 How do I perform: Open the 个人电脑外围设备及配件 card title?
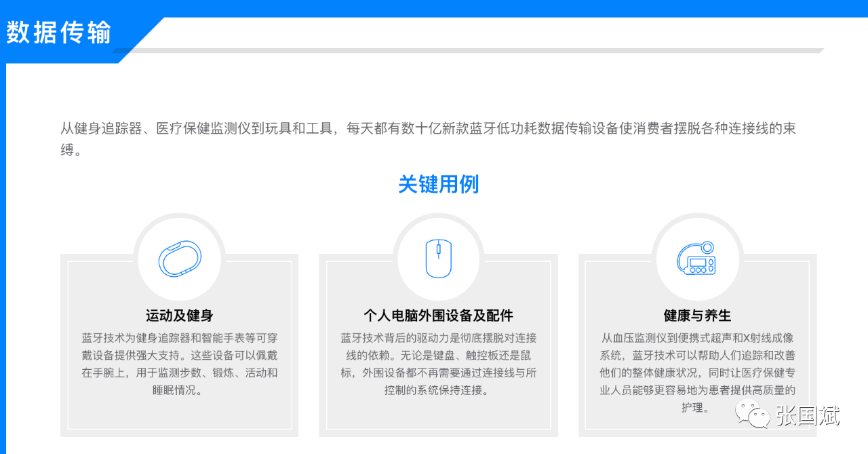pos(438,316)
